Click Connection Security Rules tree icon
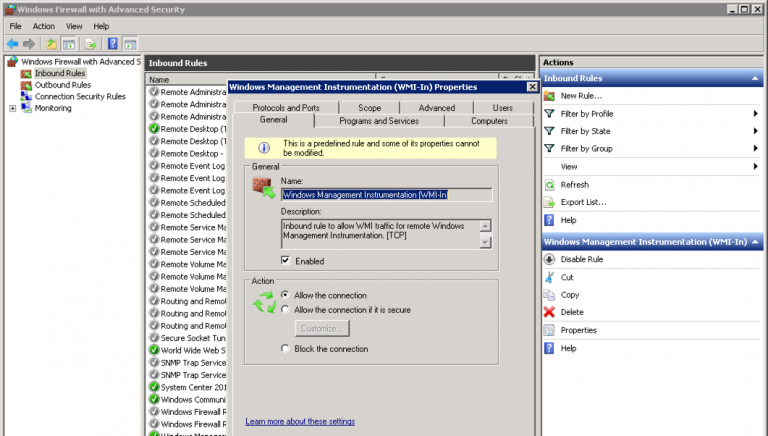This screenshot has height=436, width=768. 26,97
